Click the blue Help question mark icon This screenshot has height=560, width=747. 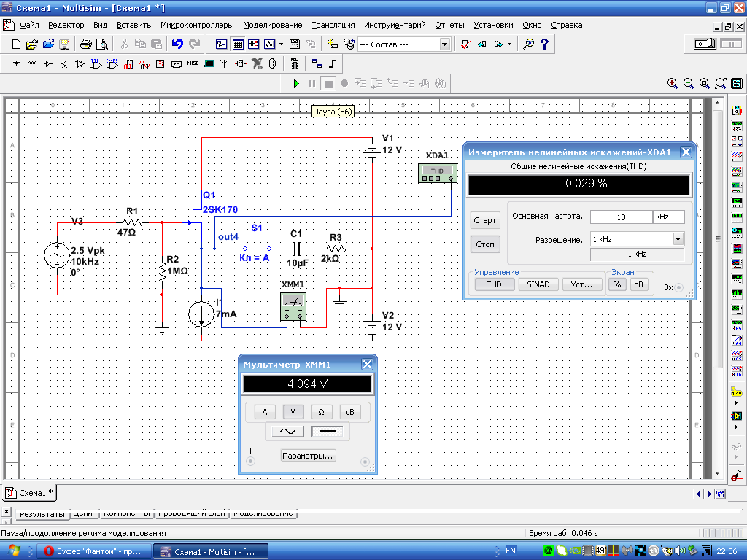pos(544,44)
